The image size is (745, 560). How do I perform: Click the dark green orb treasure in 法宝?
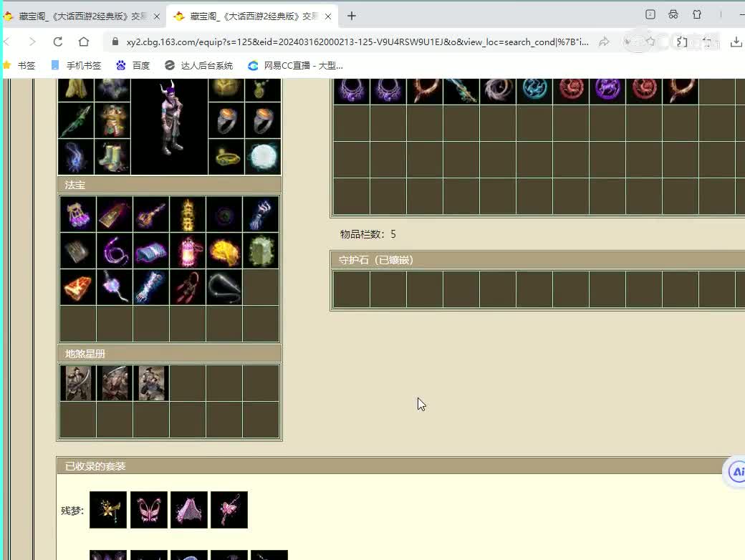[x=224, y=213]
